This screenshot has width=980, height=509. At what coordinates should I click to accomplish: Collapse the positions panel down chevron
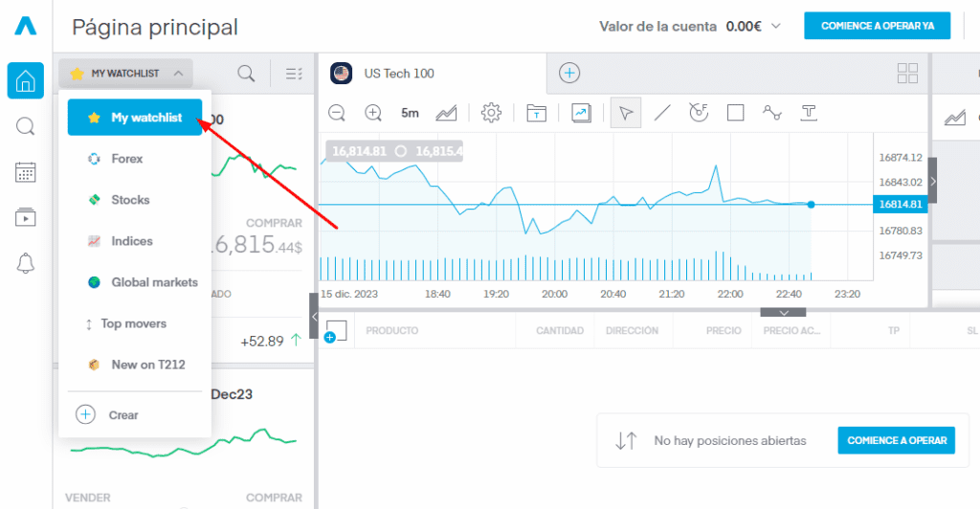(784, 313)
